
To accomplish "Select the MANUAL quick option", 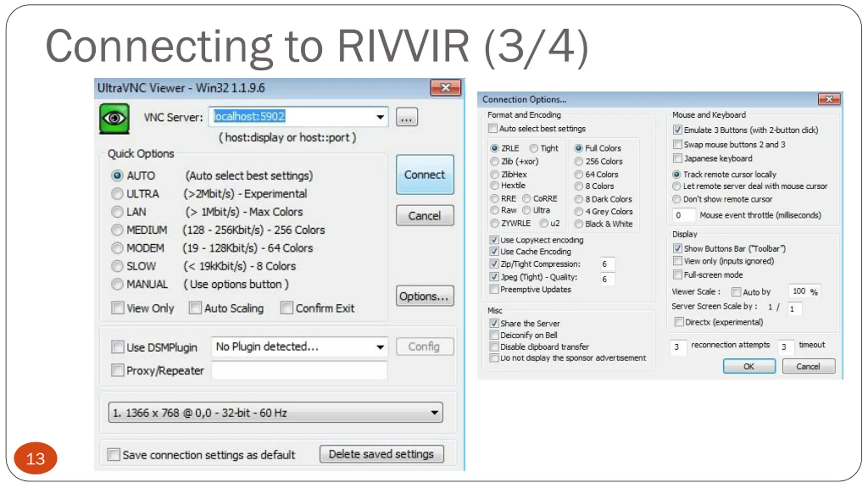I will click(x=117, y=284).
